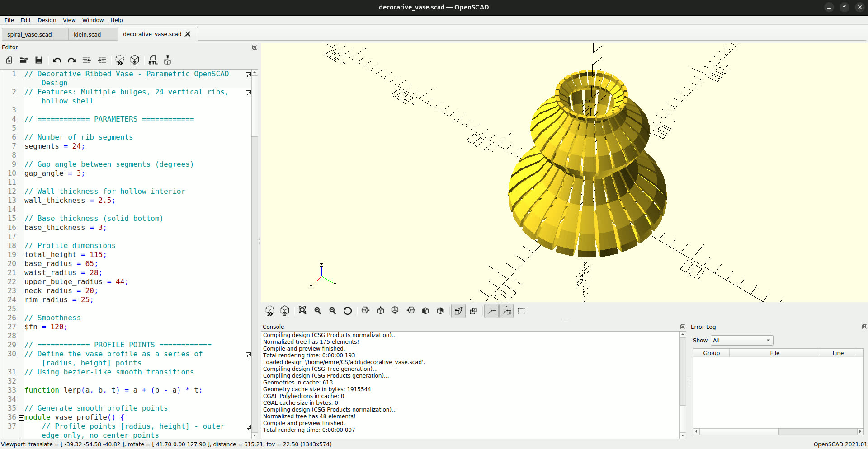Image resolution: width=868 pixels, height=449 pixels.
Task: Select the Send to 3D printer icon
Action: tap(167, 60)
